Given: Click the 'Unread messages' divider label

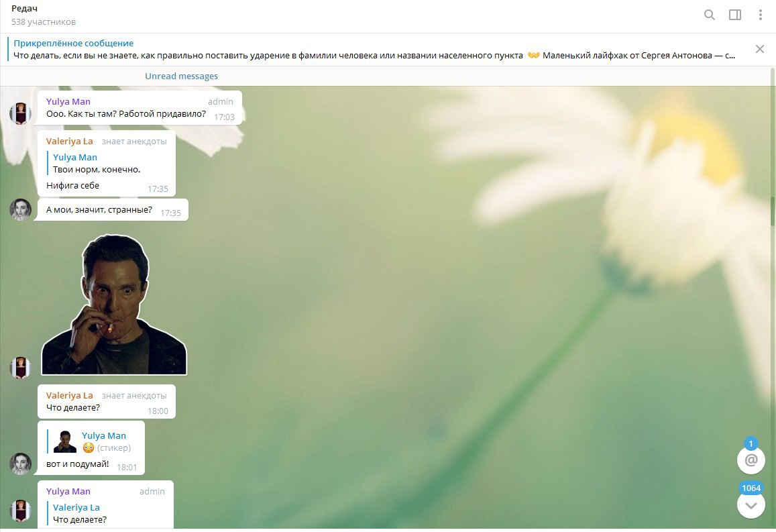Looking at the screenshot, I should pyautogui.click(x=181, y=76).
